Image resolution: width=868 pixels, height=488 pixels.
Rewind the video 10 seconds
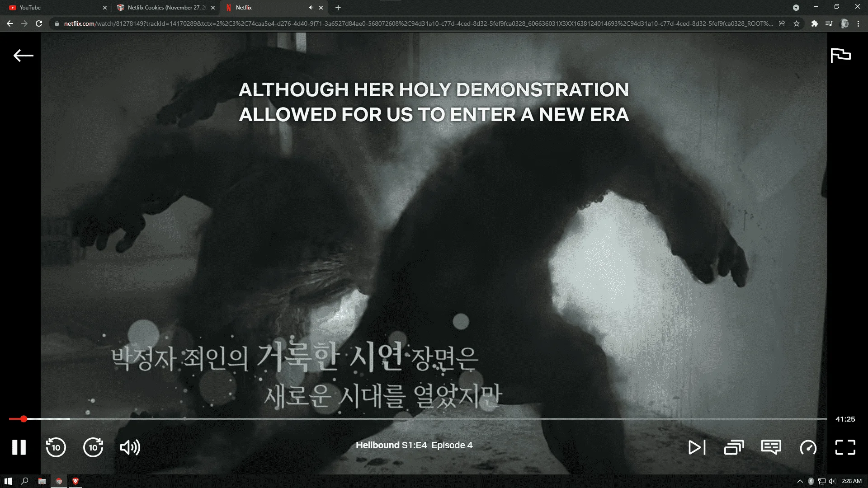(56, 447)
